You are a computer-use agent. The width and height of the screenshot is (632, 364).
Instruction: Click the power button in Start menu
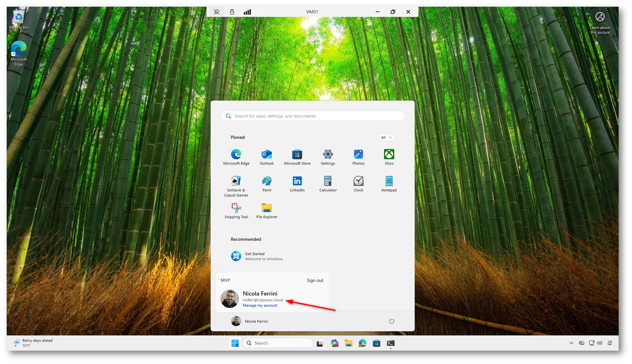click(391, 321)
